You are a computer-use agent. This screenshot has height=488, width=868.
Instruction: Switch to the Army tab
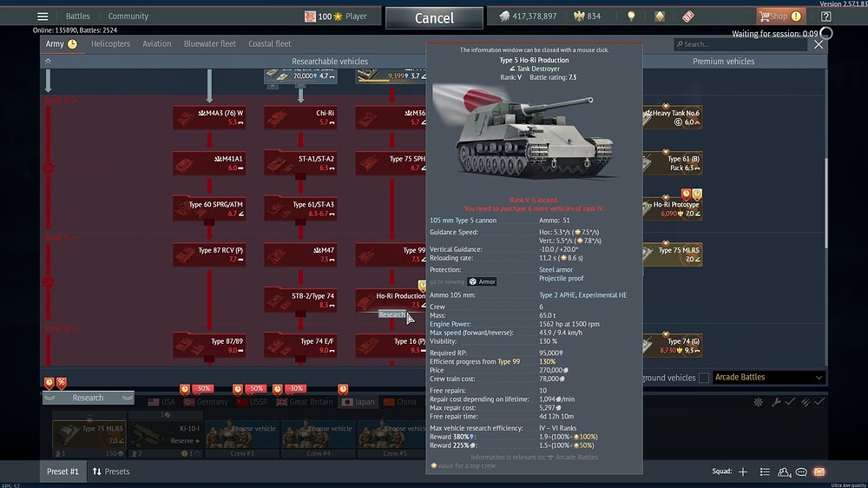(62, 43)
